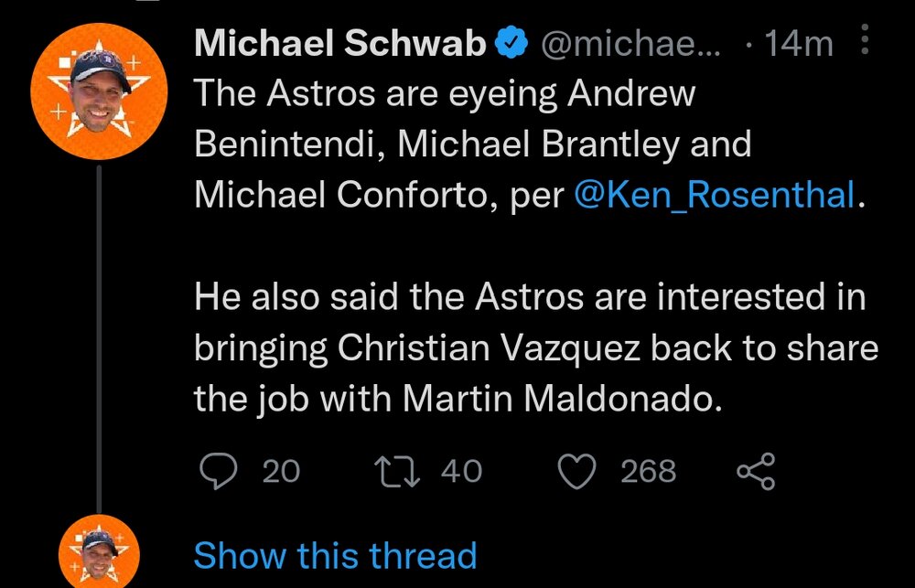
Task: Click the reply count 20
Action: click(281, 471)
